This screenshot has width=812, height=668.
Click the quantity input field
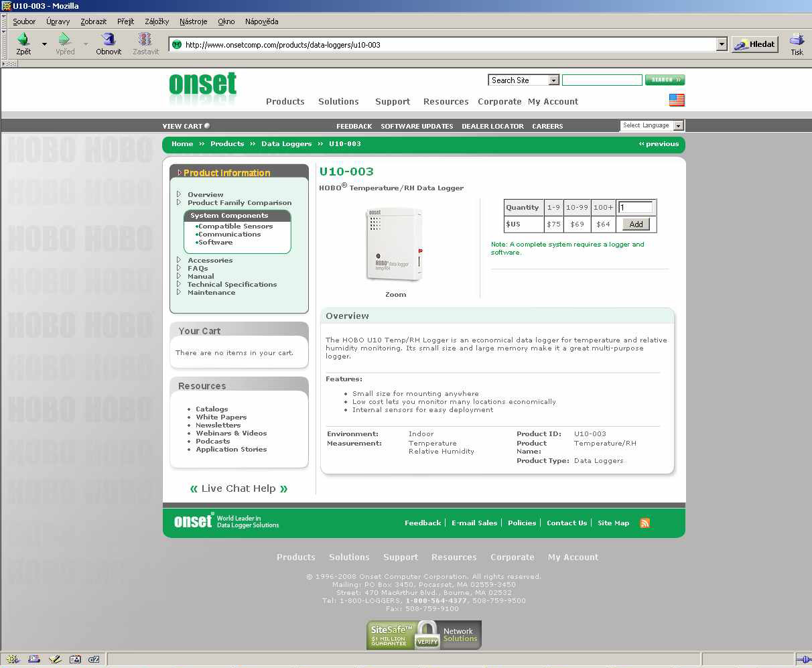click(x=635, y=208)
